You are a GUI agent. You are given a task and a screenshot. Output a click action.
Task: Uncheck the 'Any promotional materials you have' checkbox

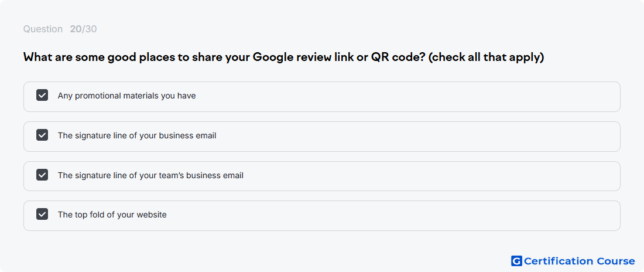(42, 95)
